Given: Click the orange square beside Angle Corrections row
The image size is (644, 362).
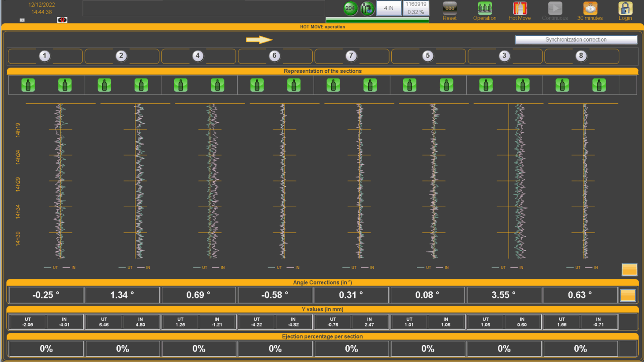Looking at the screenshot, I should pos(628,295).
